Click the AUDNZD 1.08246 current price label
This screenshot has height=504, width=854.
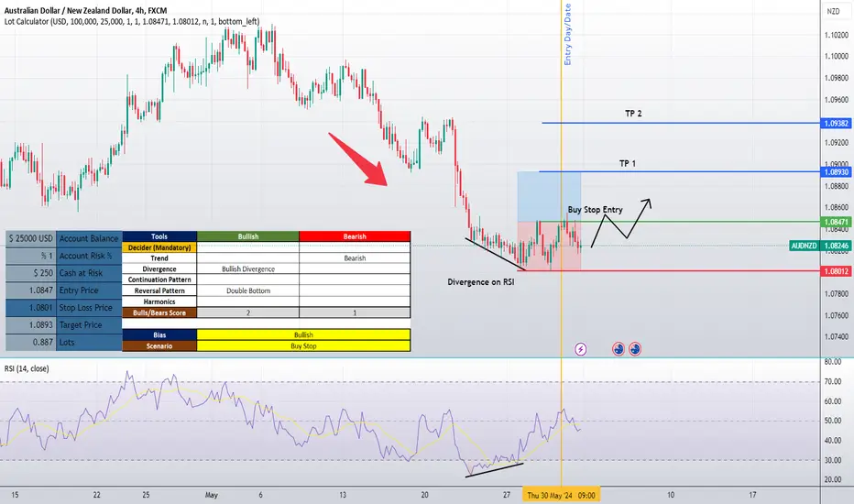click(820, 246)
